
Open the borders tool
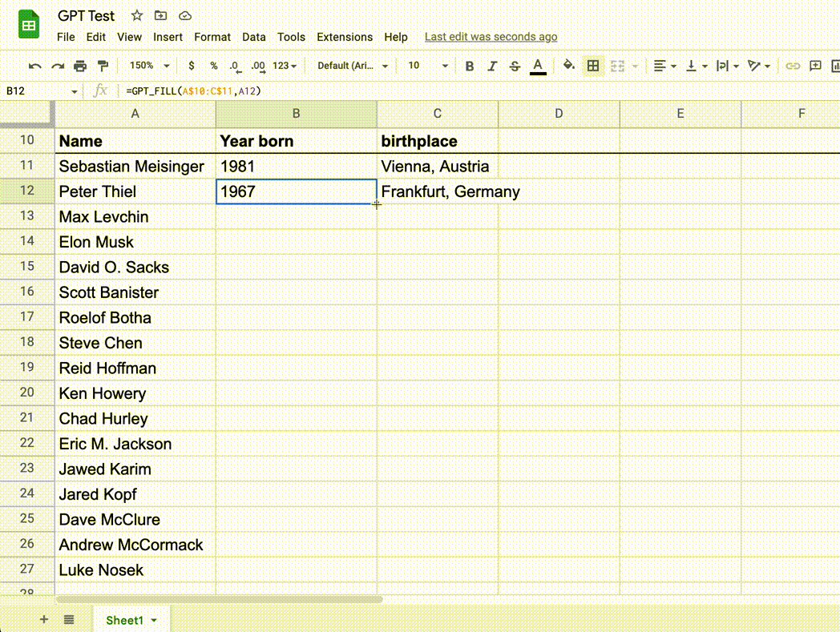click(593, 66)
